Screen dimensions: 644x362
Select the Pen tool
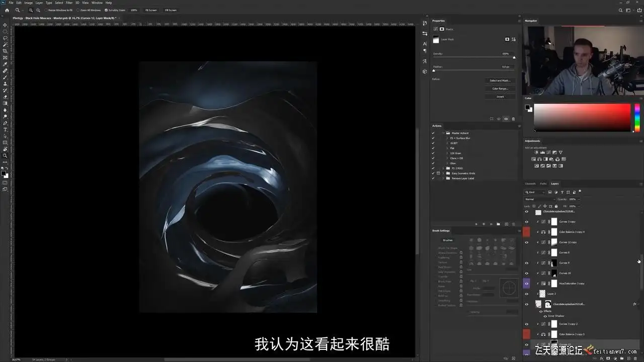[x=6, y=123]
